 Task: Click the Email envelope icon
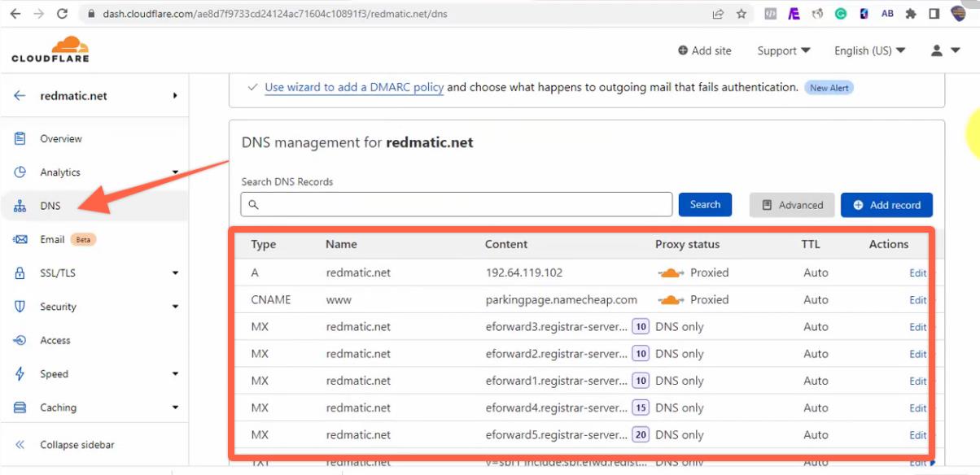point(20,239)
